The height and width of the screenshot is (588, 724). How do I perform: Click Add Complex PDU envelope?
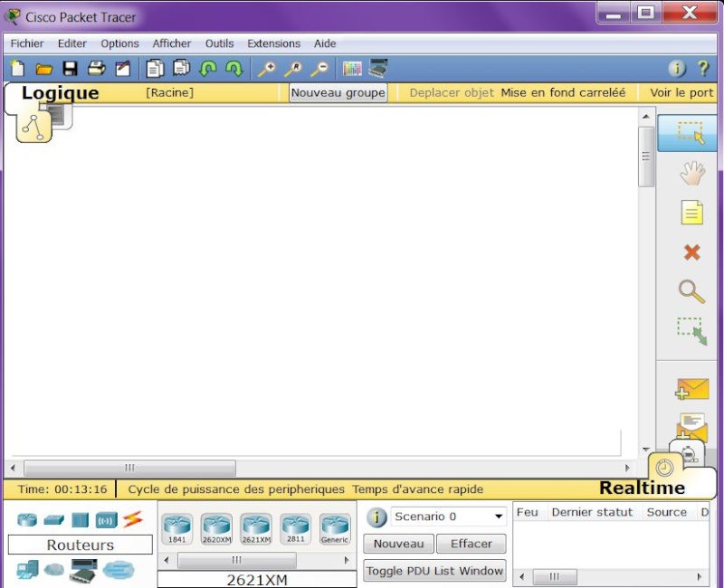point(692,425)
